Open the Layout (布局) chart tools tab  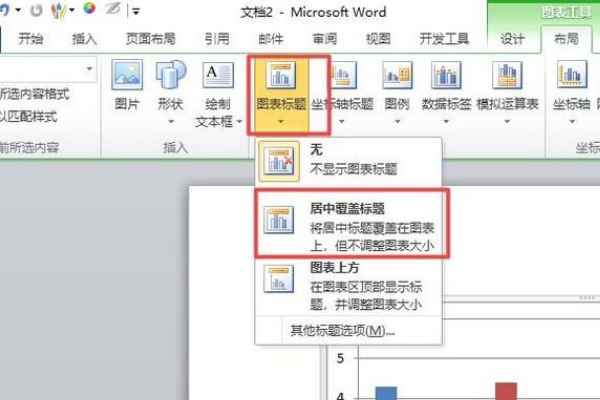pos(566,39)
